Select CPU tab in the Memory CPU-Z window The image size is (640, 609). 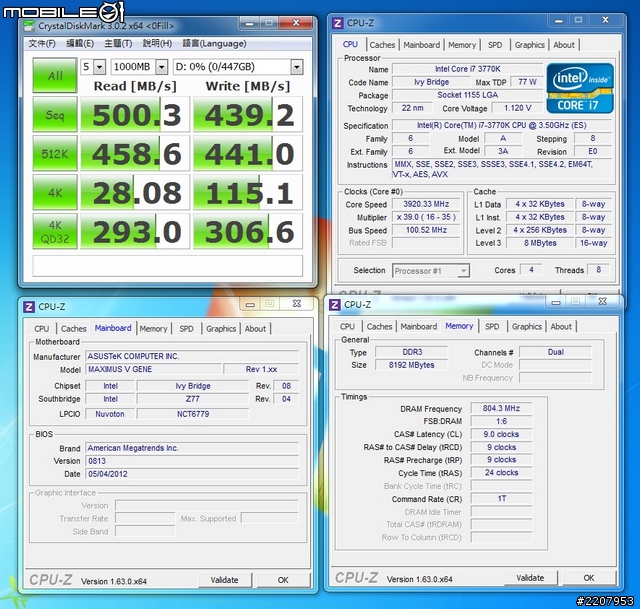[x=347, y=327]
